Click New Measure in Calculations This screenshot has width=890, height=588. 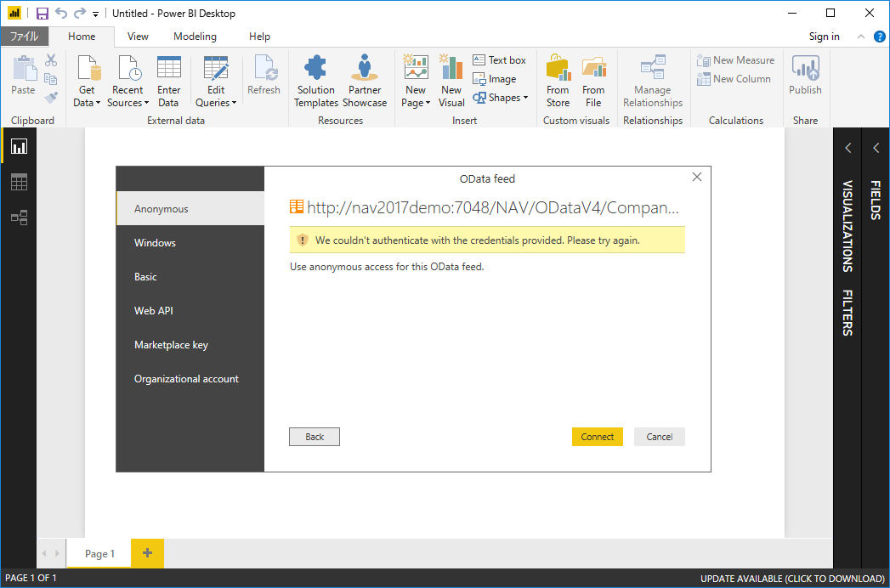coord(735,60)
